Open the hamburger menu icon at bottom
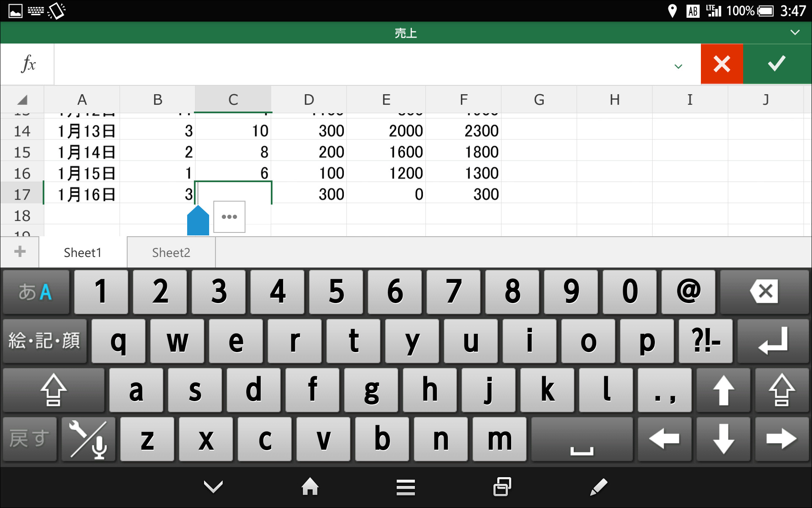 405,487
